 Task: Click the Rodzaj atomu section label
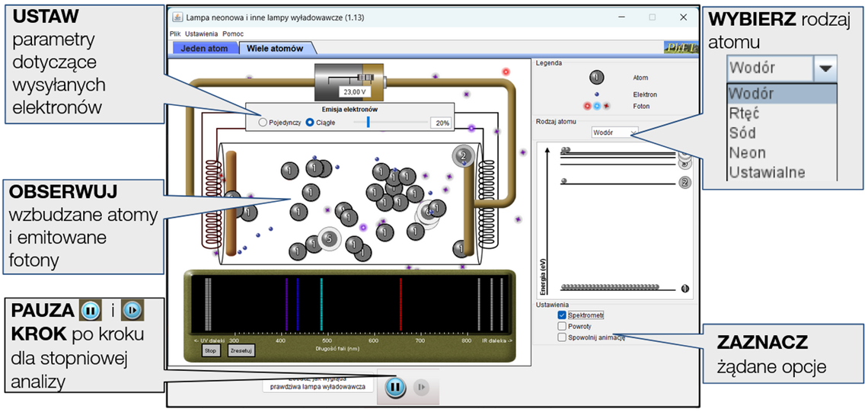556,121
